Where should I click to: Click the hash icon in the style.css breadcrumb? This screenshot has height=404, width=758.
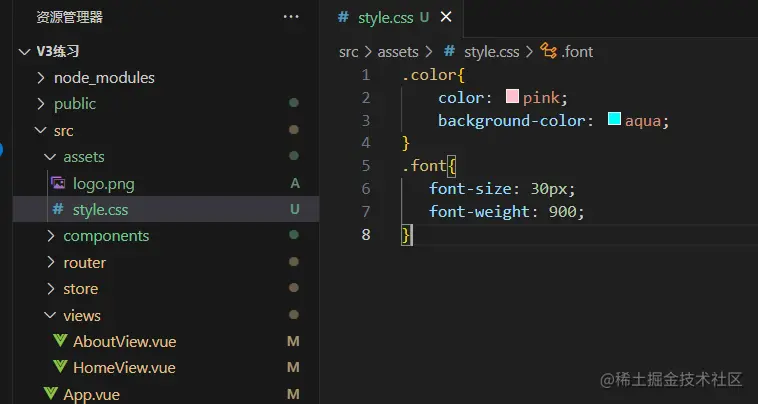[x=450, y=51]
